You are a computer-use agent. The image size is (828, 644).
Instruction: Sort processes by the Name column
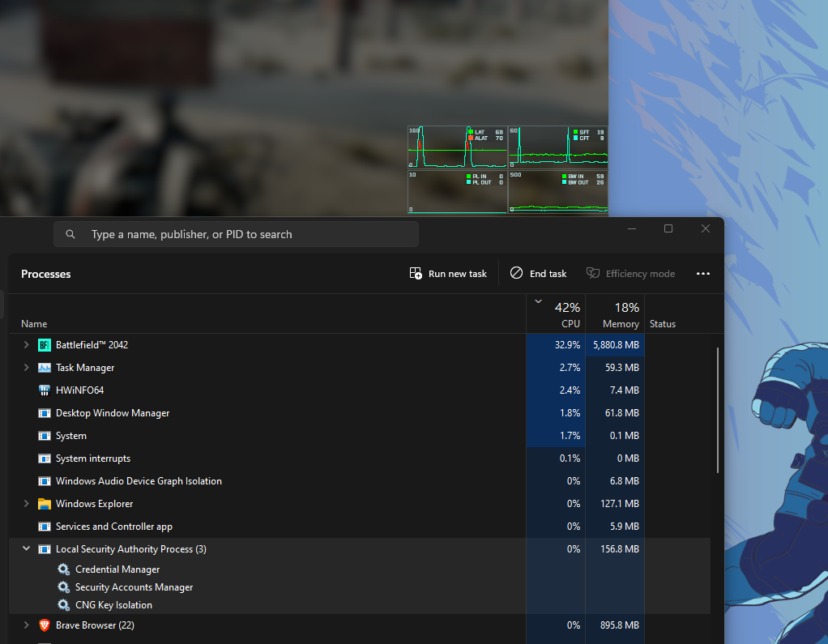267,314
